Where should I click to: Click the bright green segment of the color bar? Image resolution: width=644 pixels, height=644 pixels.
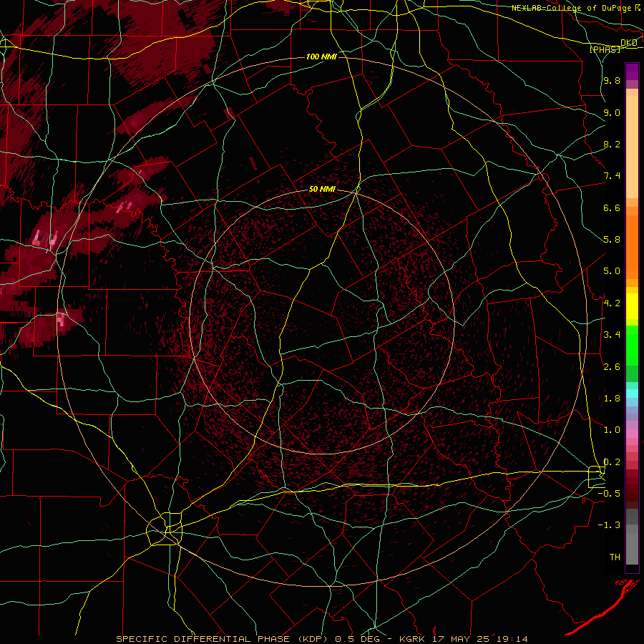coord(632,346)
